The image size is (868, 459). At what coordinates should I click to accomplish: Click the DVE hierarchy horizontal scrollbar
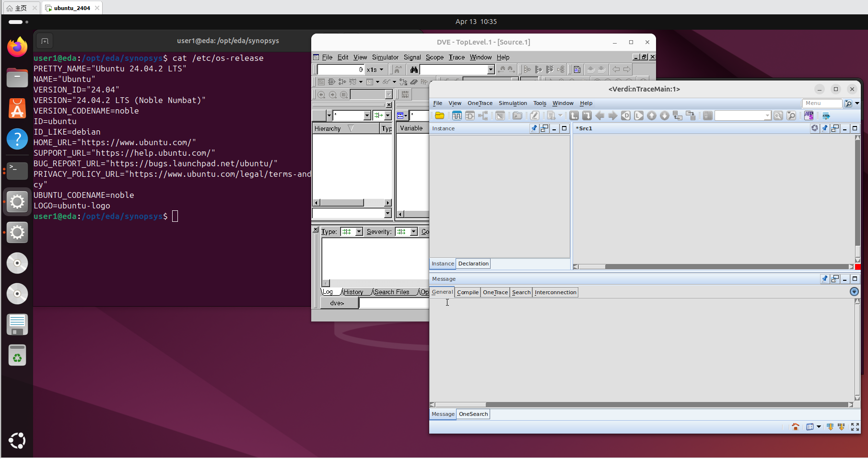click(x=352, y=203)
